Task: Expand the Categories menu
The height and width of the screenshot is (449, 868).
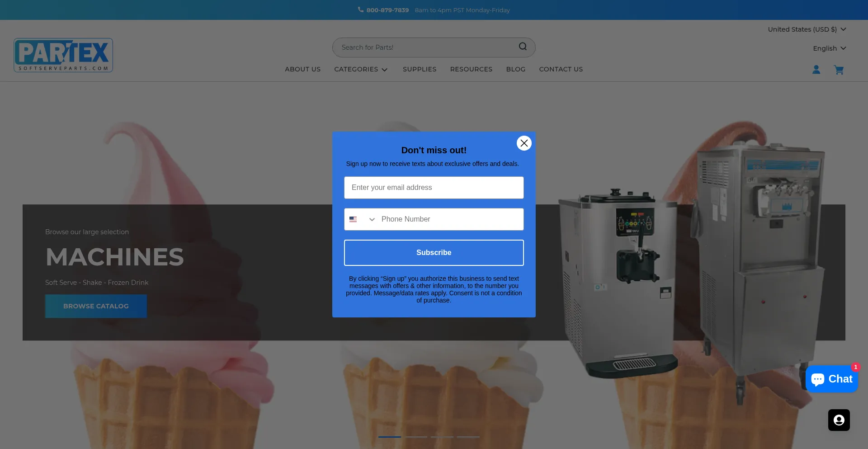Action: pyautogui.click(x=361, y=69)
